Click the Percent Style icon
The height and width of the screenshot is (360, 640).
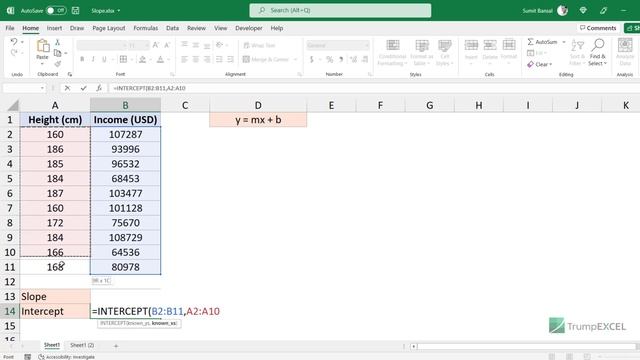329,60
